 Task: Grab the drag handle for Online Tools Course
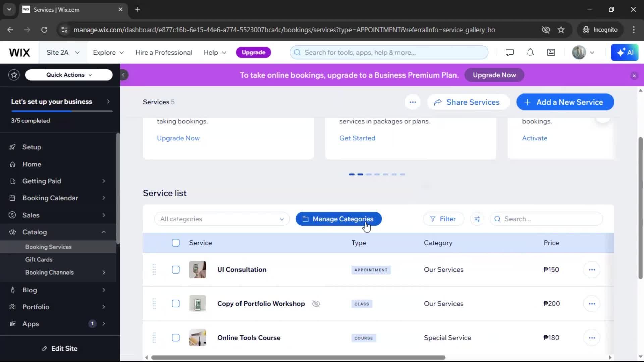(x=154, y=338)
